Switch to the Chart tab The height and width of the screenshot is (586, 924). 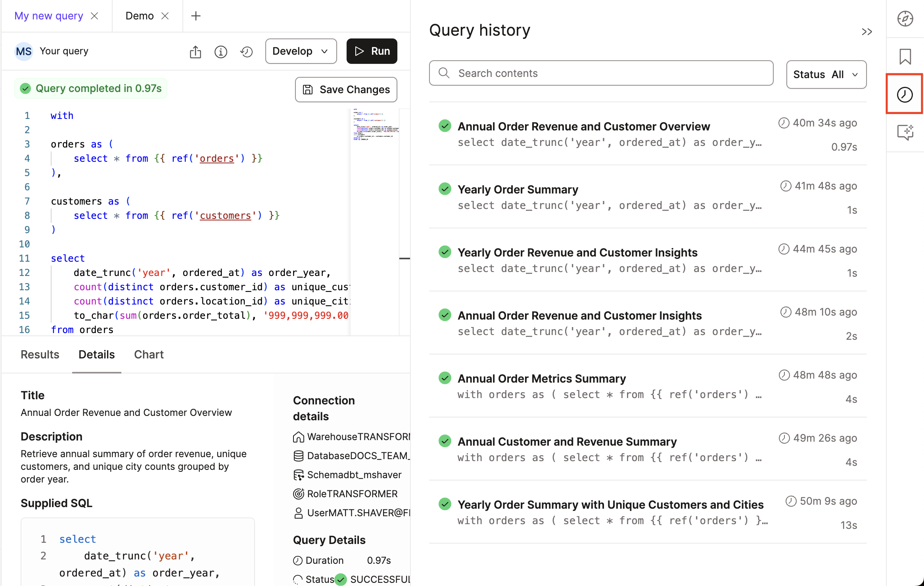(149, 354)
